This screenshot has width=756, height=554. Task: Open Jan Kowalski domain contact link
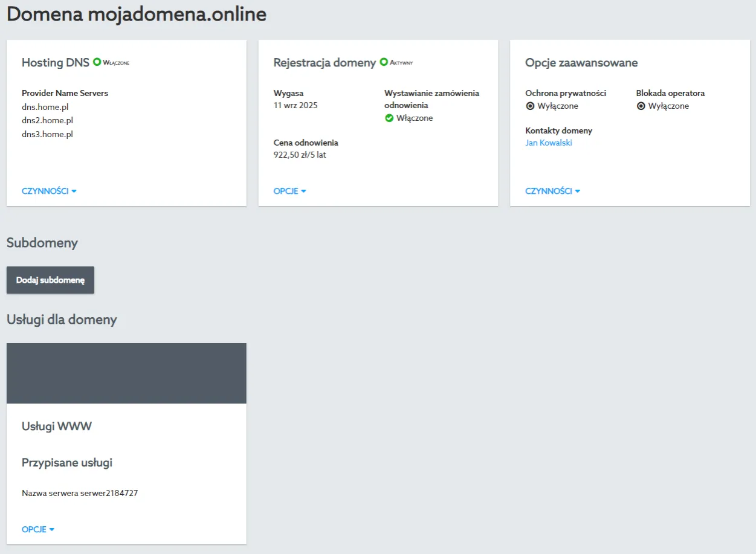(x=549, y=143)
